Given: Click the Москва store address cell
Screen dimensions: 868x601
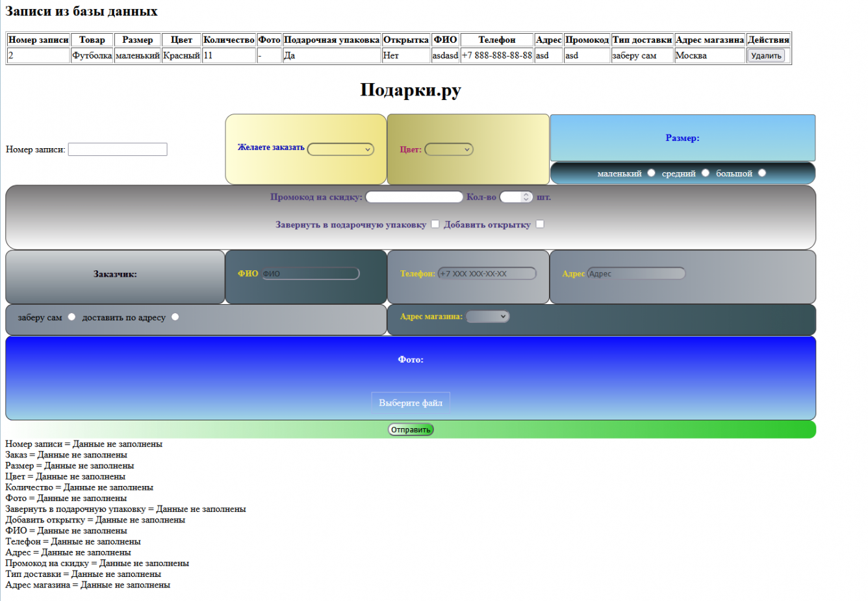Looking at the screenshot, I should (x=710, y=56).
